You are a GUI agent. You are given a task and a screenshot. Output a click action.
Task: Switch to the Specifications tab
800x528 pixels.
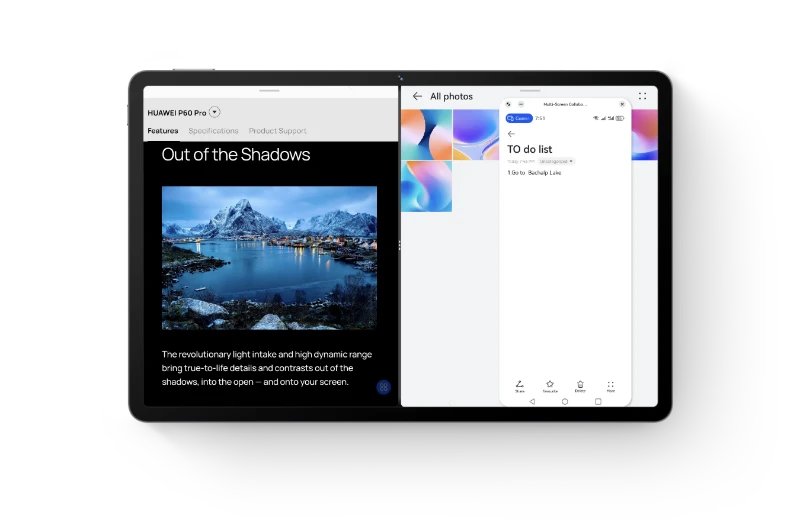click(x=213, y=131)
